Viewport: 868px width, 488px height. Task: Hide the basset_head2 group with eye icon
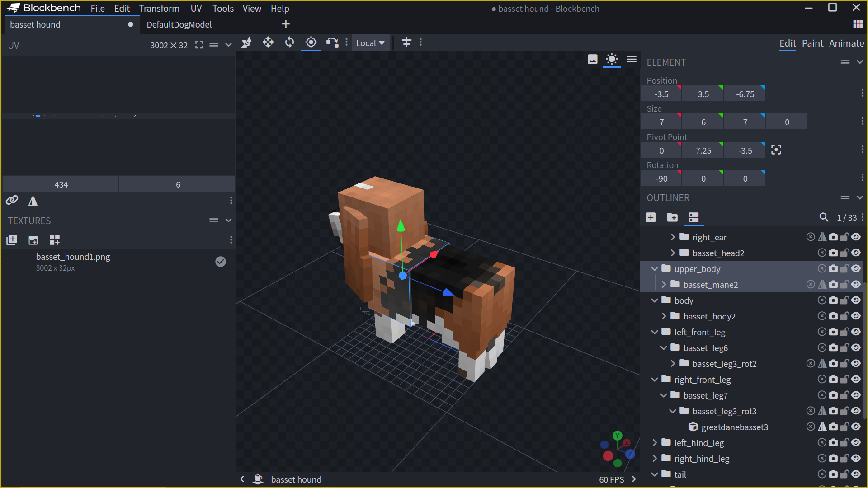tap(856, 253)
